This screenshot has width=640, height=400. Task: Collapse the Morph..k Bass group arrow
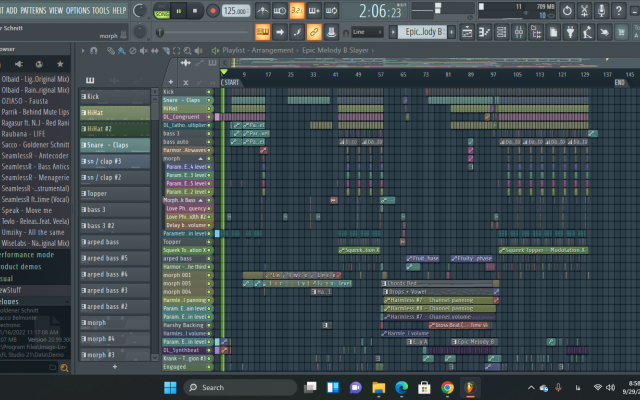click(200, 200)
